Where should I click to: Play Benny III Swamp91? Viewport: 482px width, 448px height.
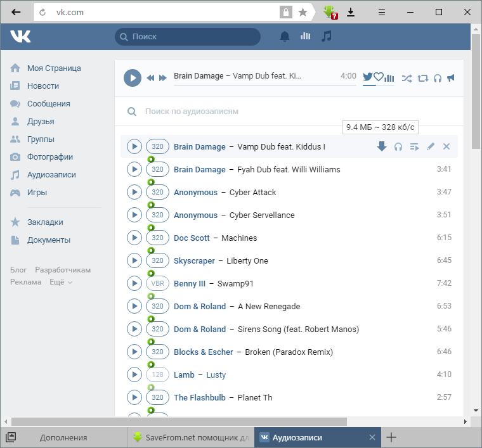134,283
